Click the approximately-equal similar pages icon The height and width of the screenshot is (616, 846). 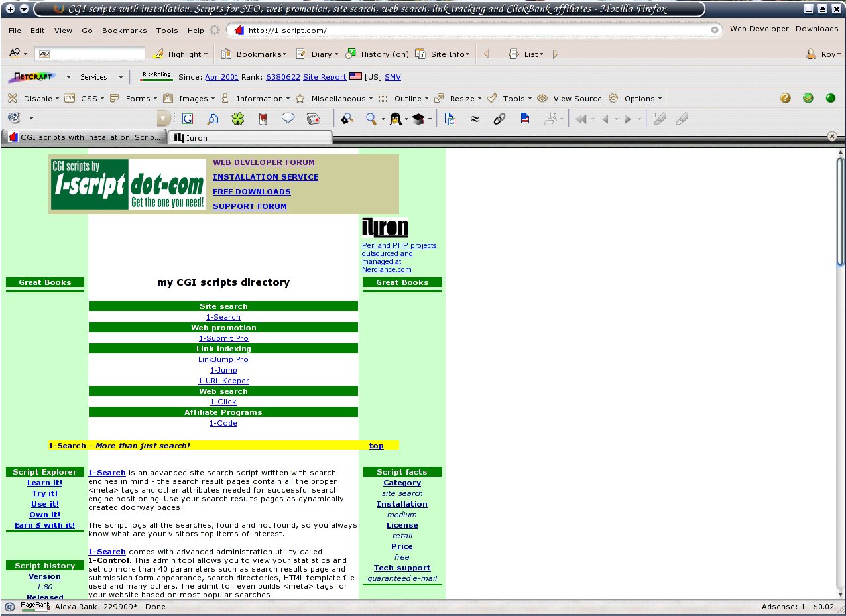point(475,119)
